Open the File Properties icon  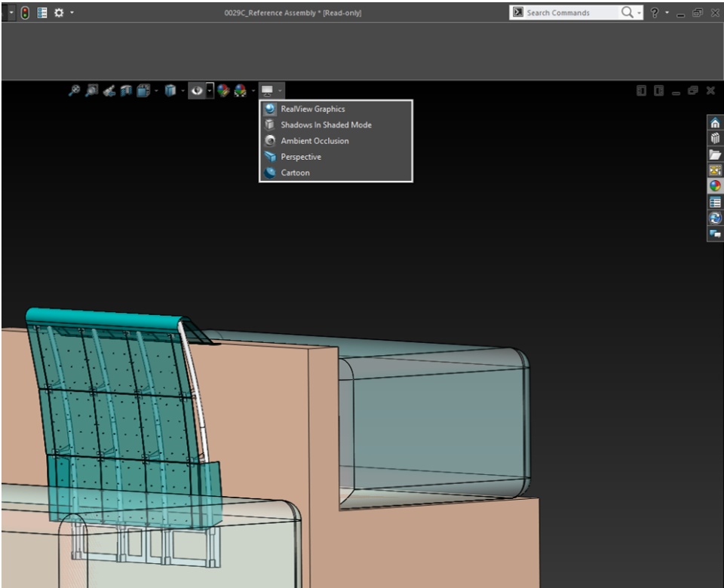(x=41, y=13)
